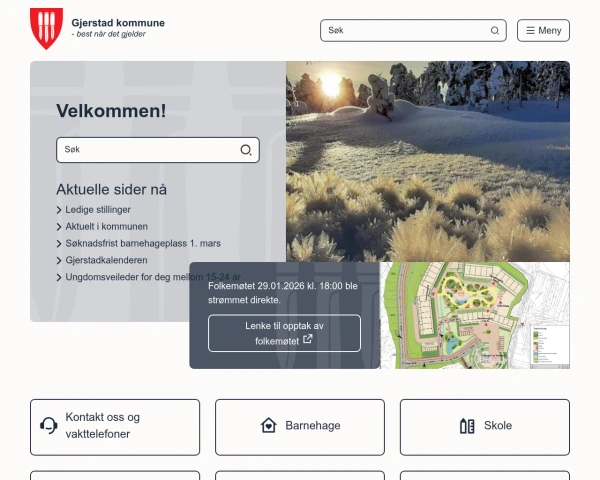The height and width of the screenshot is (480, 600).
Task: Click the chevron beside Aktuelt i kommunen
Action: (60, 227)
